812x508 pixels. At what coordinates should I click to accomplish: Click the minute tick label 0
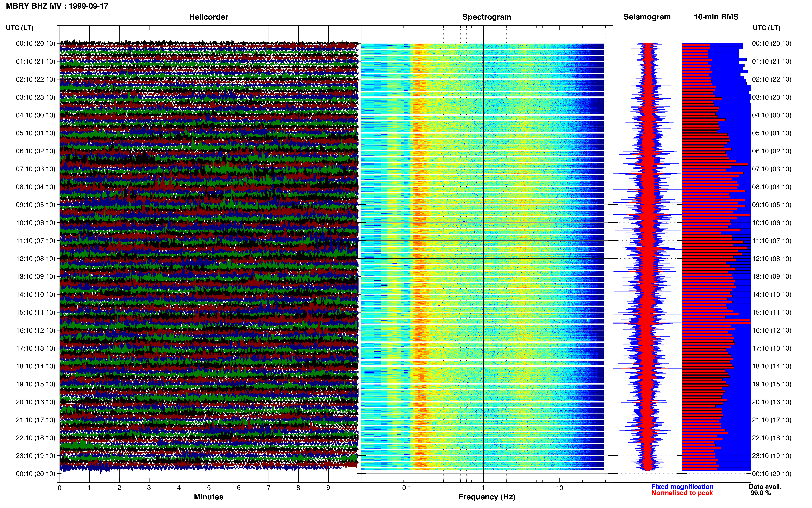(59, 488)
